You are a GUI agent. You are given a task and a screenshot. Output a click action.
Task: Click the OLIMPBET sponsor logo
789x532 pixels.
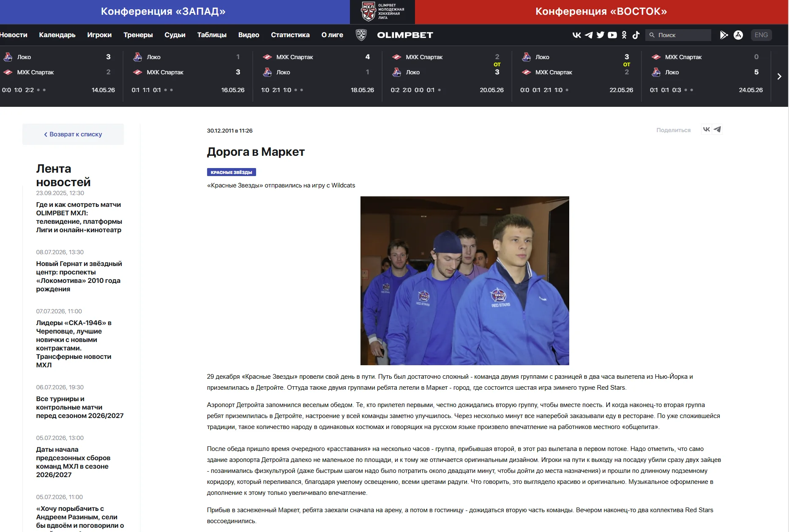pos(405,35)
